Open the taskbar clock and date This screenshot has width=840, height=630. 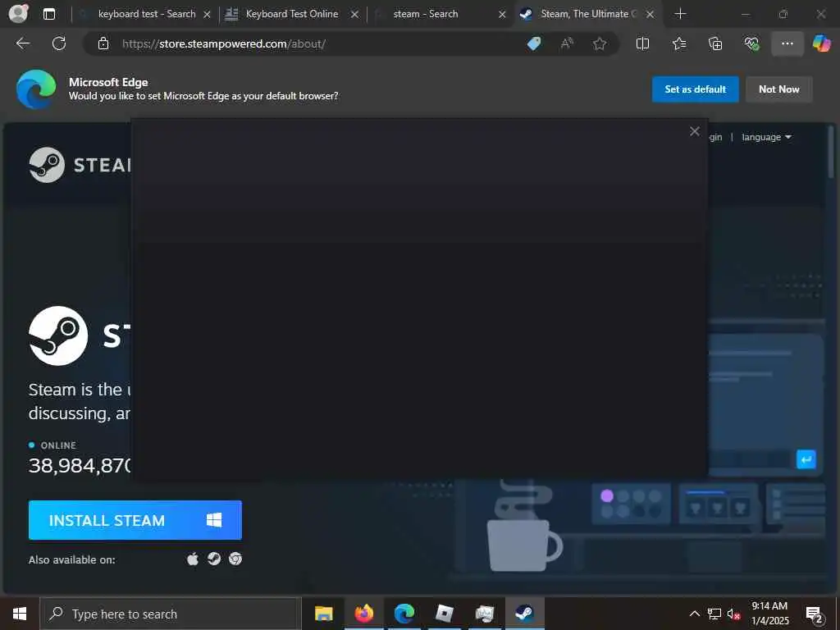pyautogui.click(x=769, y=614)
